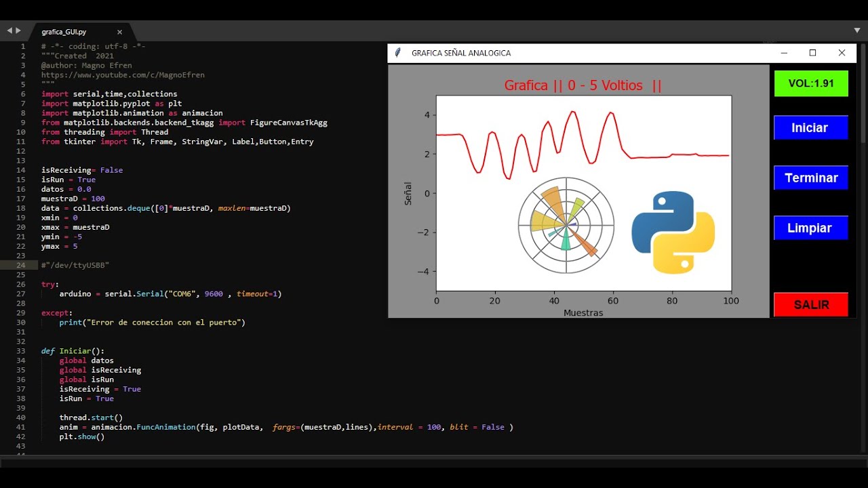
Task: Click the 'muestraD = 100' line
Action: [73, 199]
